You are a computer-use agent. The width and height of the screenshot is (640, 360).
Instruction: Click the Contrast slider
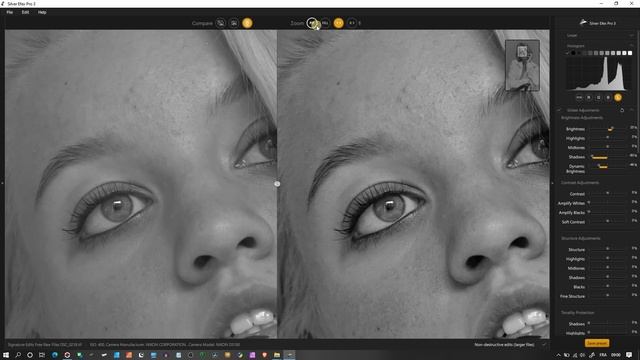(608, 193)
